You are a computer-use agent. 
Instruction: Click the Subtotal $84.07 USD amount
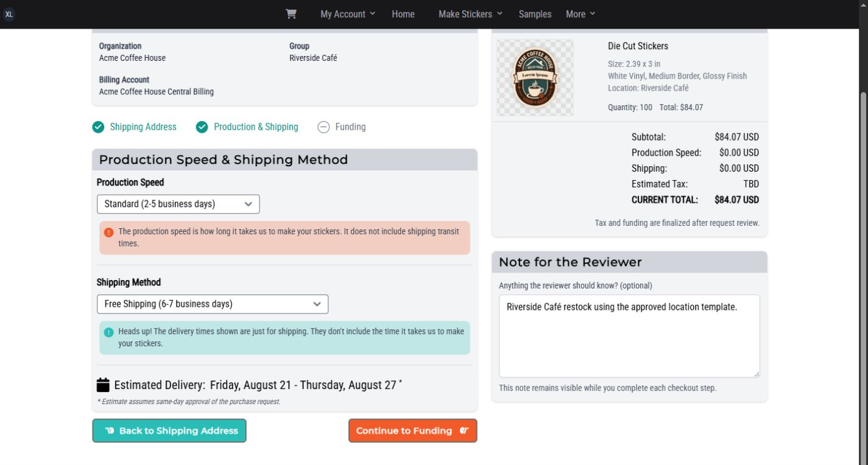click(x=736, y=137)
